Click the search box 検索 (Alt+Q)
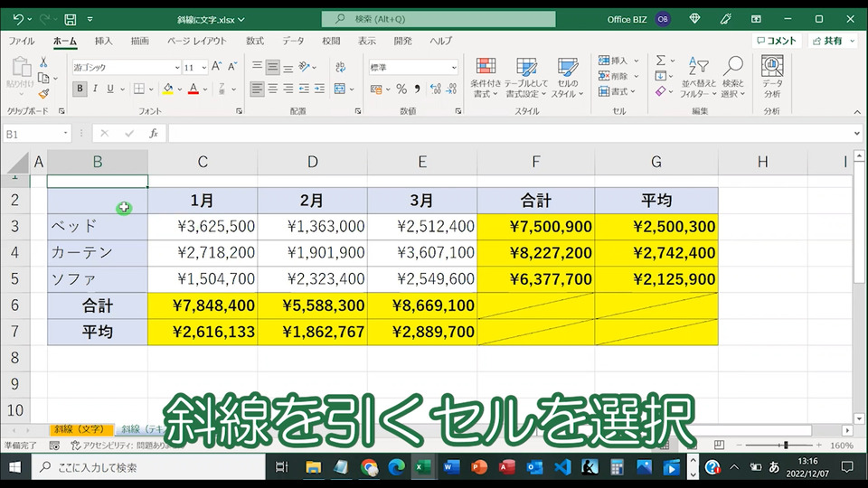This screenshot has width=868, height=488. coord(439,19)
